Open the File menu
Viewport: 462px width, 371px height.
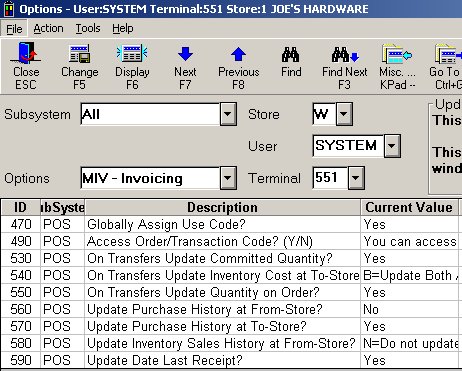click(14, 29)
